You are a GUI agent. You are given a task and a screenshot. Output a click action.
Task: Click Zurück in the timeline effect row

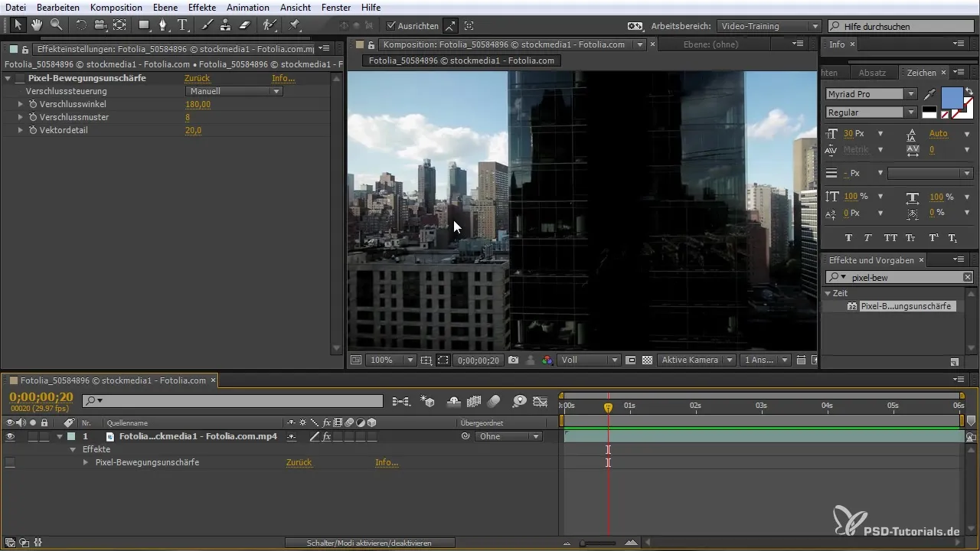pyautogui.click(x=299, y=462)
